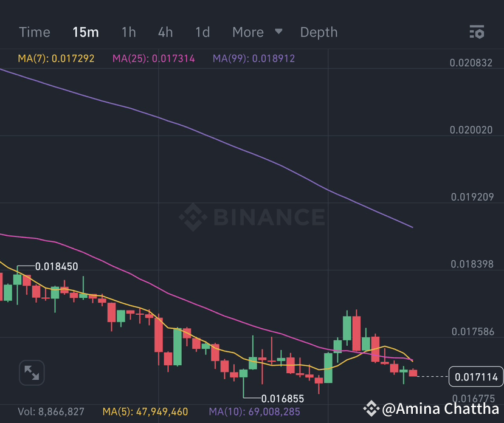Expand the chevron next to More

pyautogui.click(x=278, y=32)
